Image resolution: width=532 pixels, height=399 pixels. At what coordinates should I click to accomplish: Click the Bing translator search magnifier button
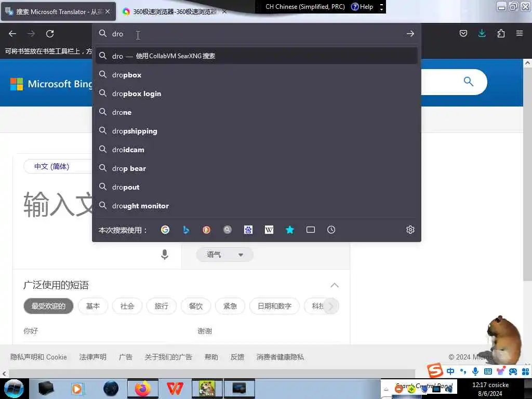tap(469, 82)
